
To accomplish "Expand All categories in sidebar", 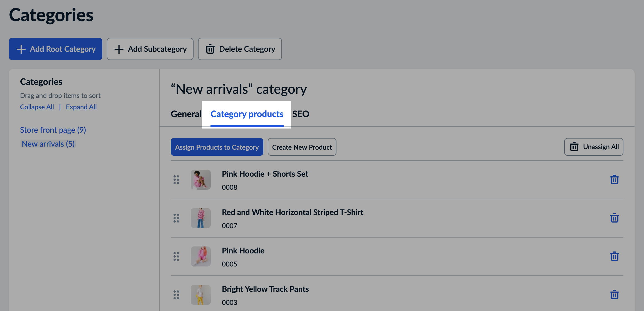I will point(81,107).
